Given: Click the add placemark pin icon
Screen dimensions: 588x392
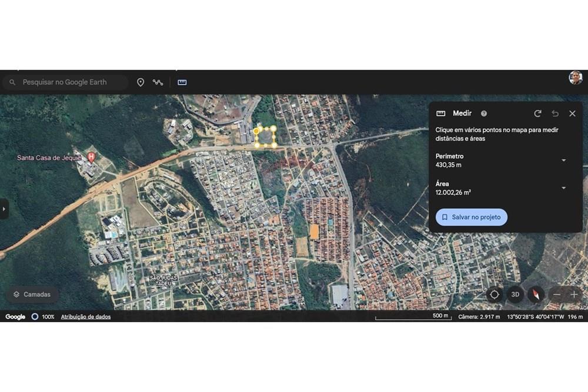Looking at the screenshot, I should pyautogui.click(x=141, y=82).
